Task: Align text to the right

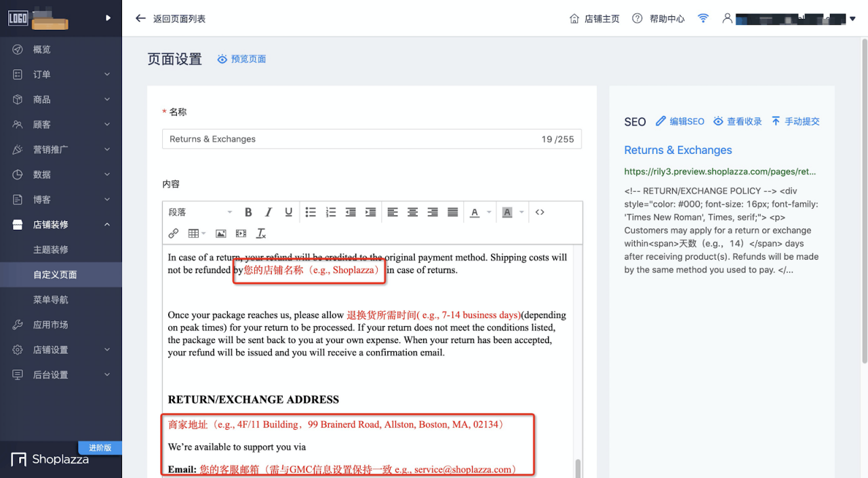Action: point(433,212)
